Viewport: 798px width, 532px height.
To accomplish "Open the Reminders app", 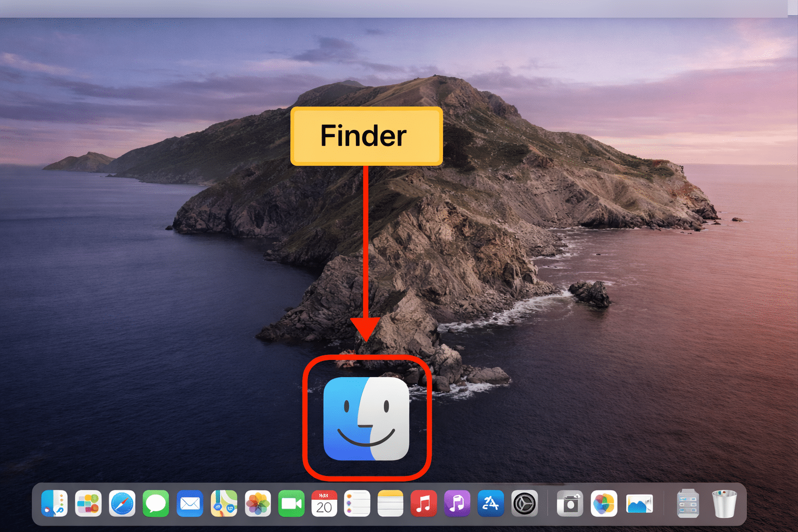I will (357, 503).
